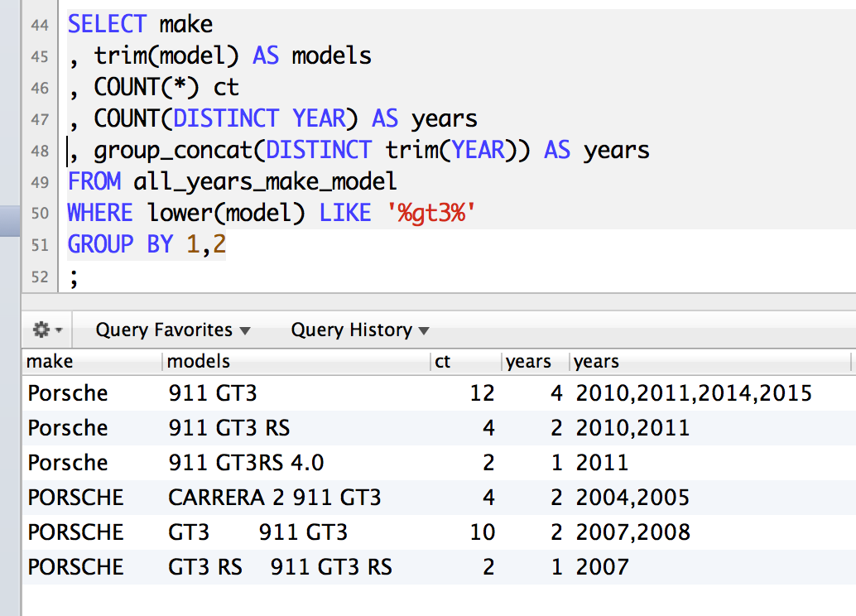This screenshot has width=856, height=616.
Task: Click group_concat on line 48
Action: [172, 152]
